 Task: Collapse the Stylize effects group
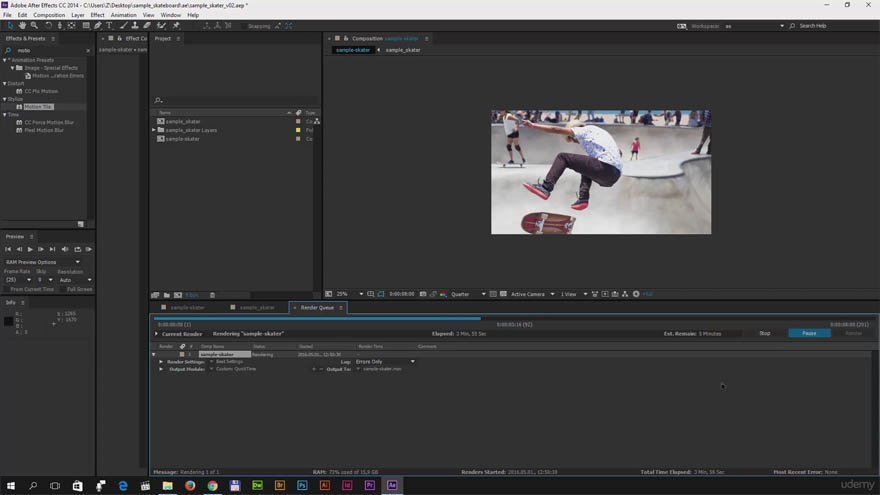pyautogui.click(x=5, y=99)
